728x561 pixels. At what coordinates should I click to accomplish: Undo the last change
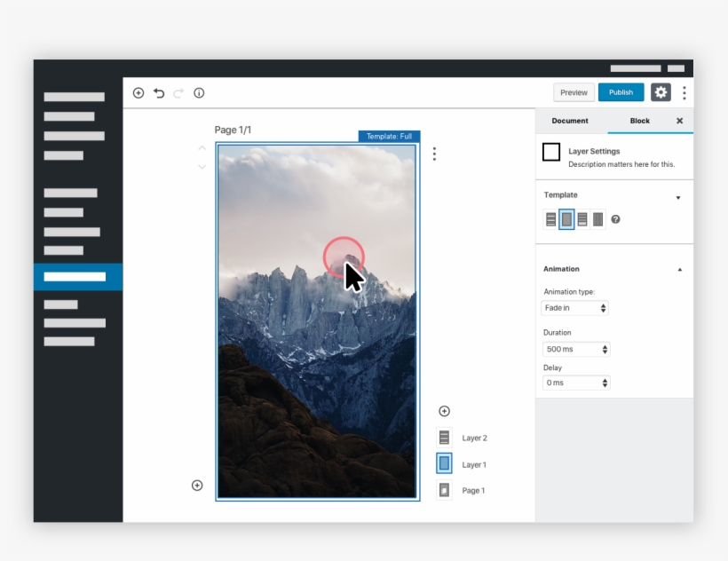coord(159,93)
